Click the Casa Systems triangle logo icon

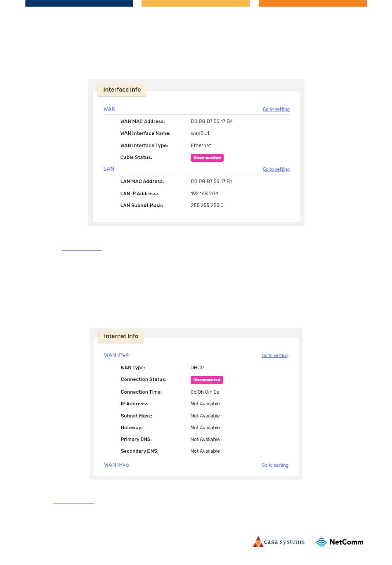[258, 541]
